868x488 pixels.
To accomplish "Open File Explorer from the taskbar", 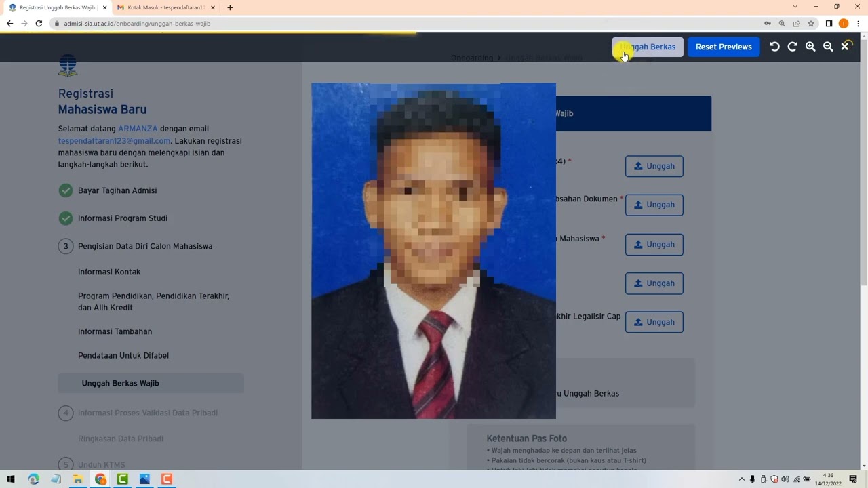I will 78,479.
